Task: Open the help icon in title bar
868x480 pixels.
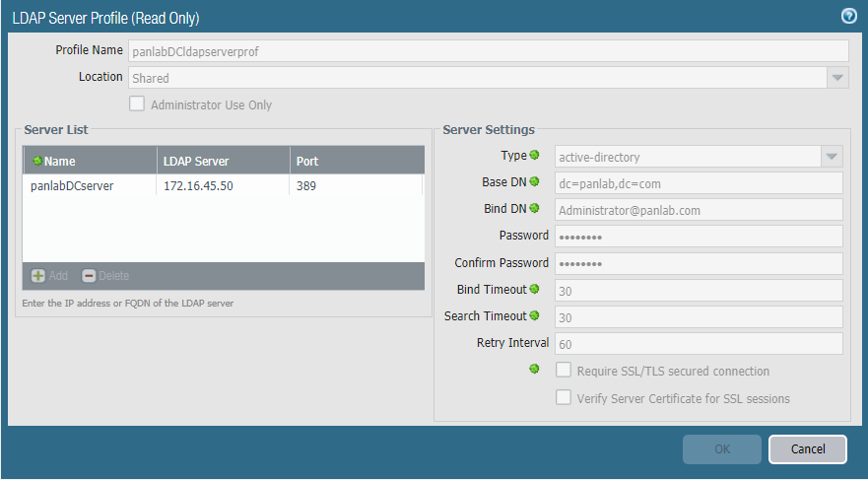Action: point(848,17)
